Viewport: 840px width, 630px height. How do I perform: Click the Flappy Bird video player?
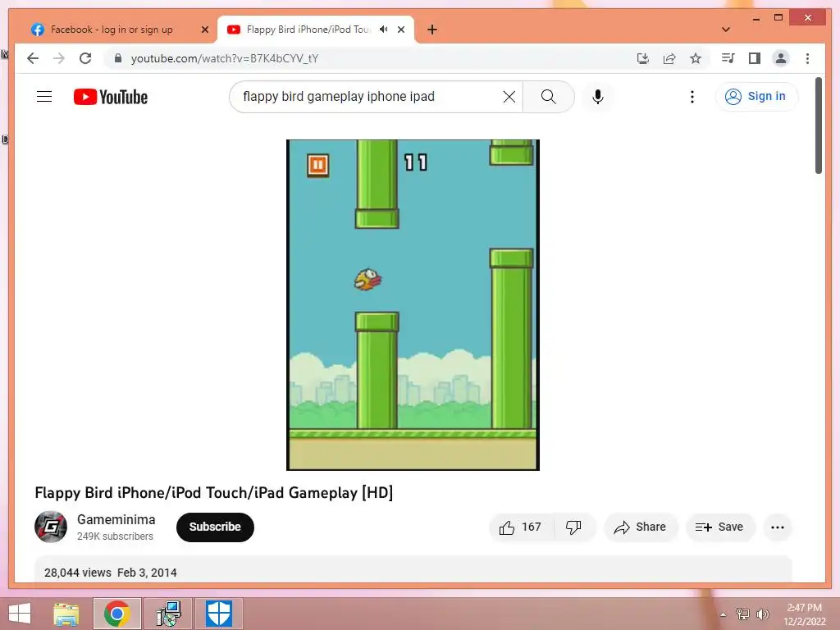[x=413, y=305]
